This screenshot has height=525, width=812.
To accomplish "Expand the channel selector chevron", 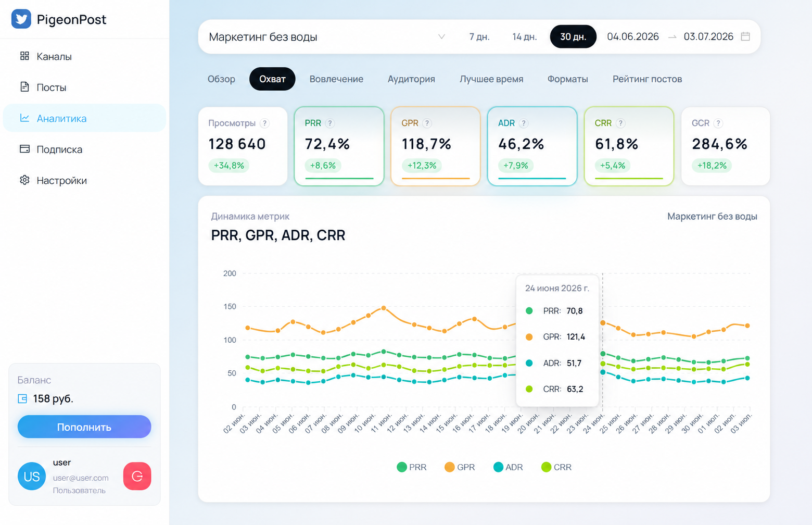I will [441, 36].
